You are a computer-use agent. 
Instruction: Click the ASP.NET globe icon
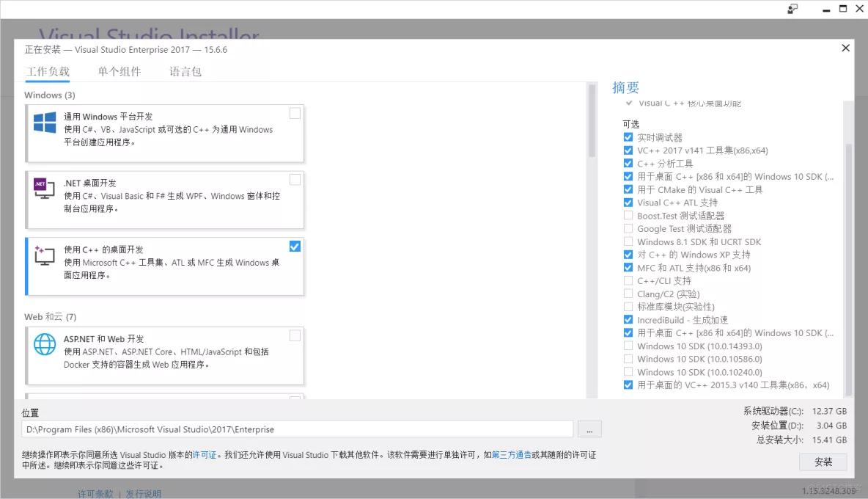45,344
